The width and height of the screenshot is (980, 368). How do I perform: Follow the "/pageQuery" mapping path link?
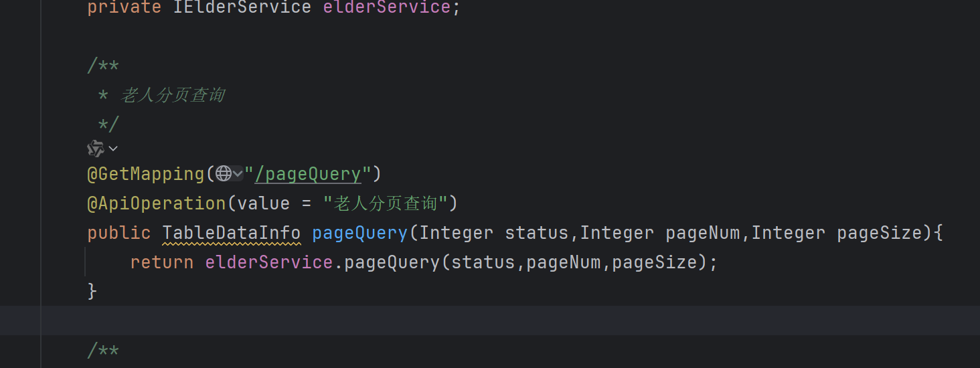[x=308, y=174]
